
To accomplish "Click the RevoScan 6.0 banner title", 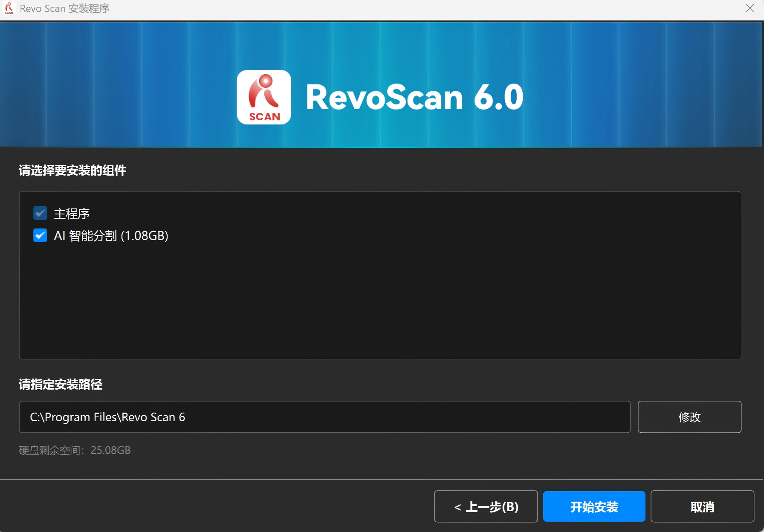I will point(414,97).
